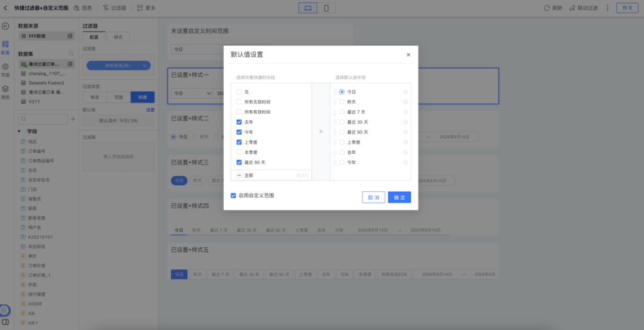This screenshot has height=330, width=644.
Task: Select the 今年 radio as default
Action: coord(342,163)
